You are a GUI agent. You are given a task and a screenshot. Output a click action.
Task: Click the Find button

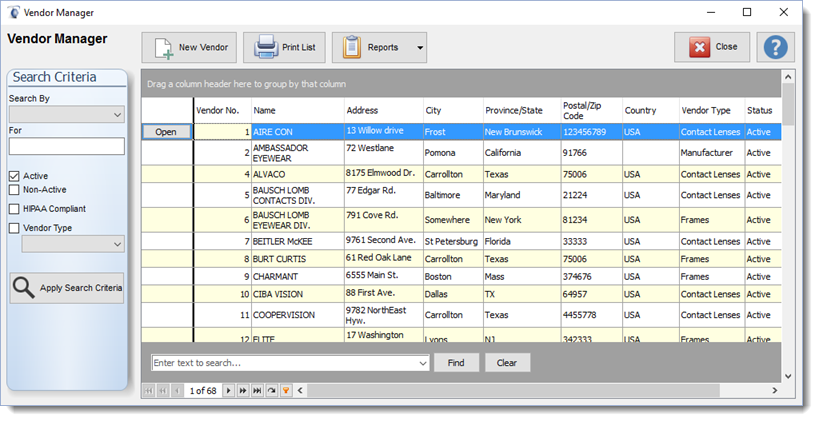(x=456, y=363)
